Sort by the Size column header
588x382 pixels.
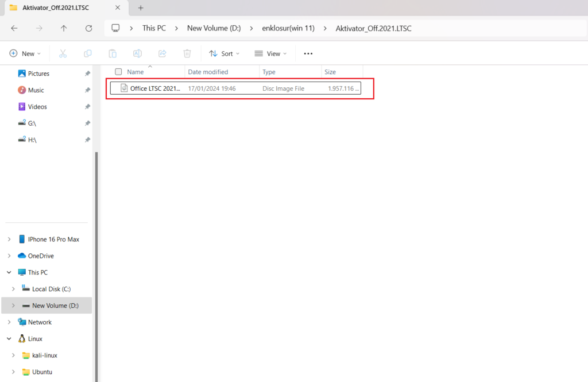342,72
